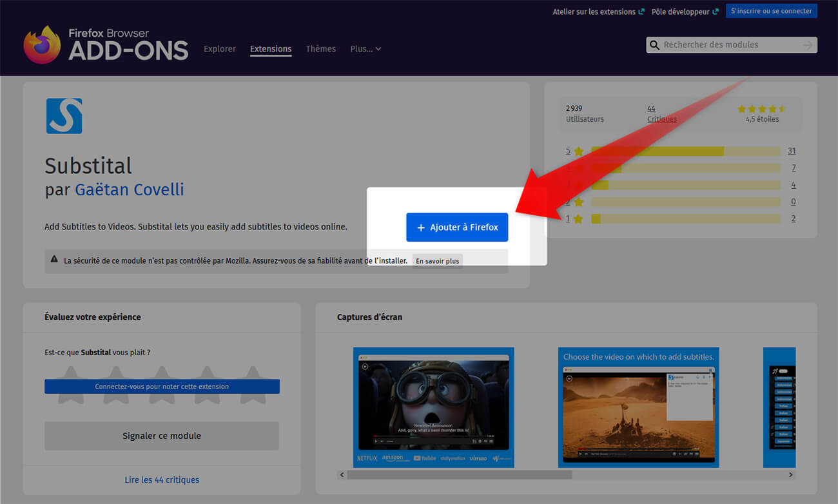The width and height of the screenshot is (838, 504).
Task: Click the 2 939 Utilisateurs count
Action: (585, 114)
